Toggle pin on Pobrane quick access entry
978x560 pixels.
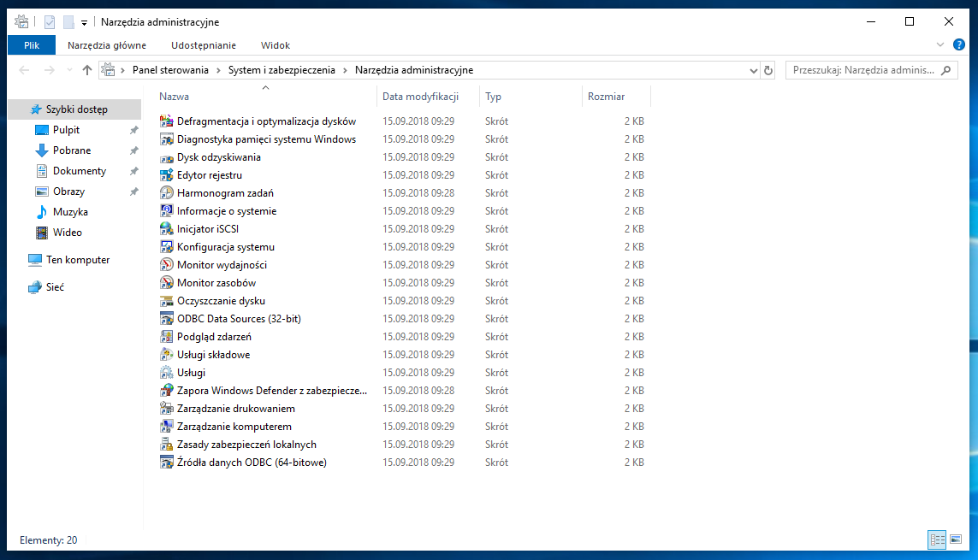(x=133, y=150)
